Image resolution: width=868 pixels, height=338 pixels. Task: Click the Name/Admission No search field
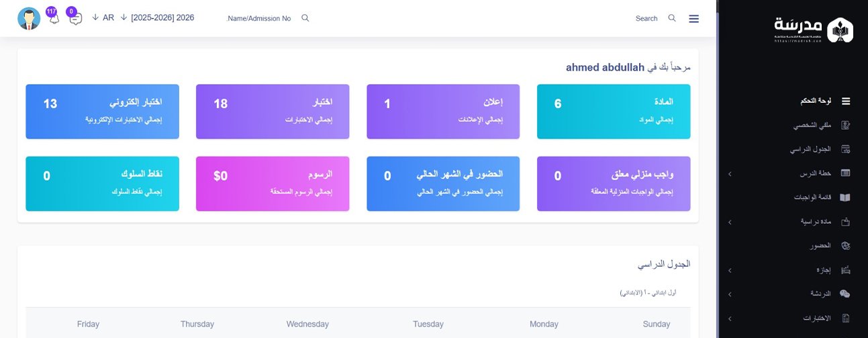[x=259, y=19]
